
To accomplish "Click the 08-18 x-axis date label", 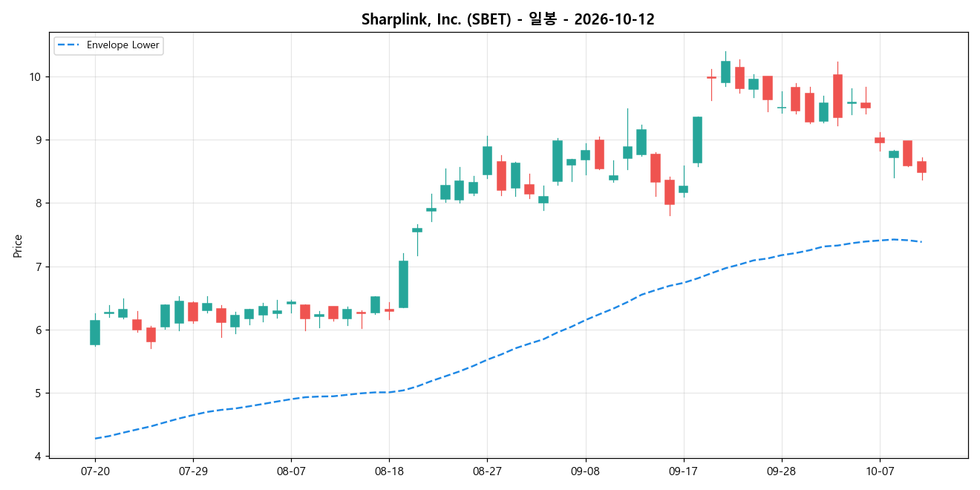I will tap(389, 471).
